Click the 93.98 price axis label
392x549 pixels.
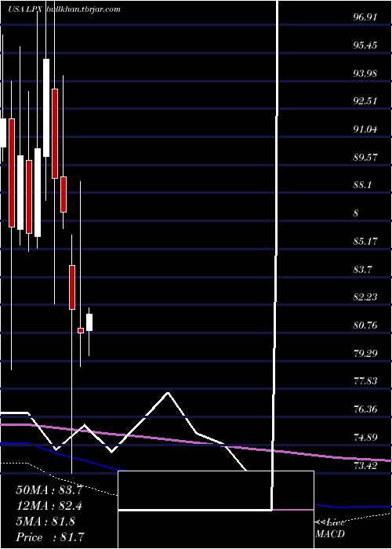365,74
